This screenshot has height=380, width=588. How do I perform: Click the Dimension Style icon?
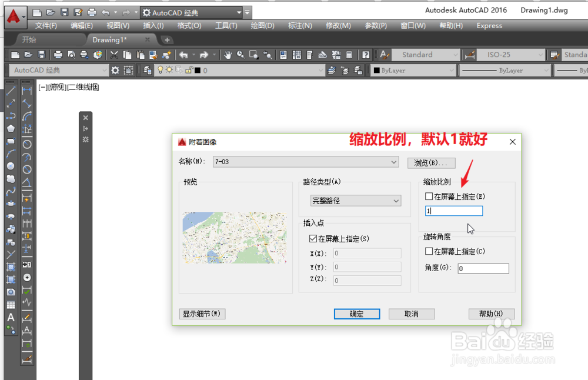[x=470, y=55]
